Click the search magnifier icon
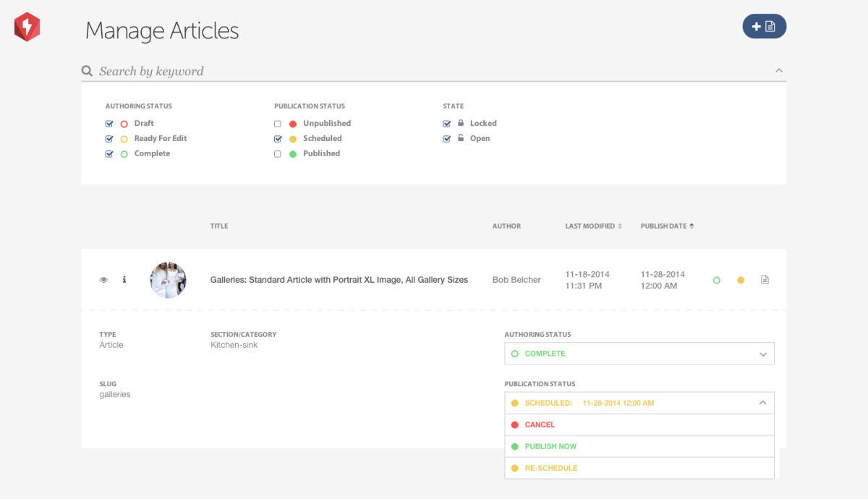868x499 pixels. click(x=87, y=71)
